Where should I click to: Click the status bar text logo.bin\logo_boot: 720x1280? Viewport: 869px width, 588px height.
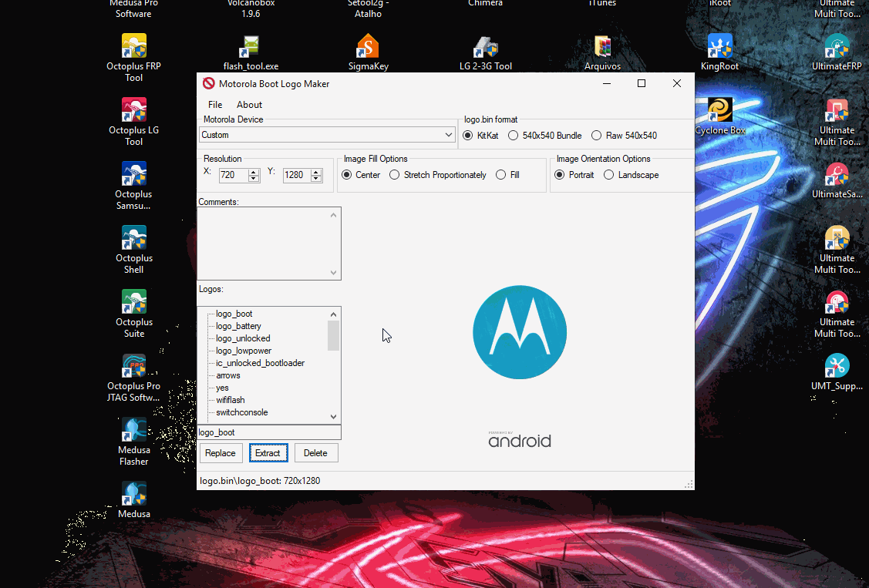click(260, 481)
